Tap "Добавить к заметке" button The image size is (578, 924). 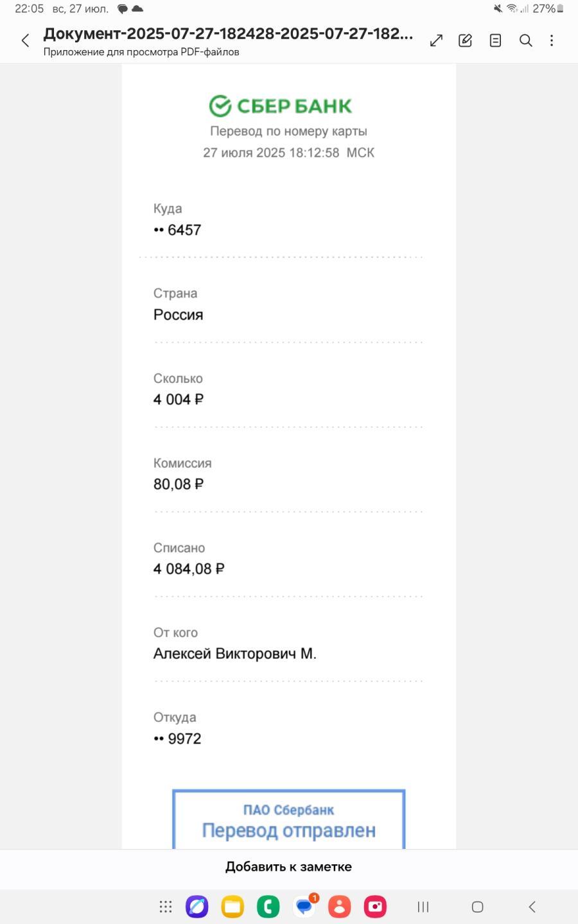pyautogui.click(x=288, y=867)
